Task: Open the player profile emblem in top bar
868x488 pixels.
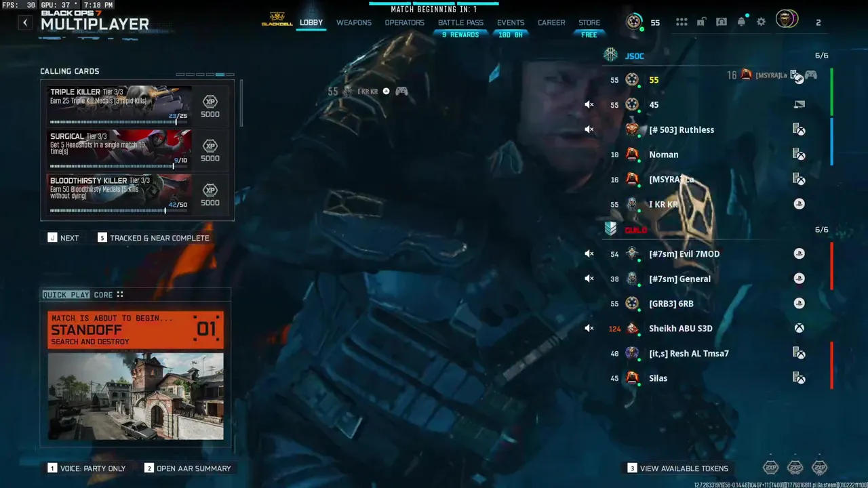Action: (x=787, y=20)
